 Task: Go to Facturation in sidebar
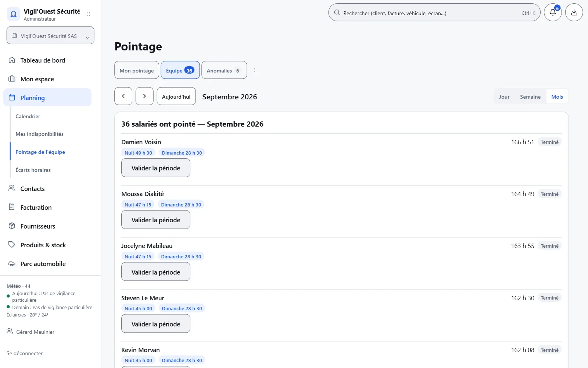(47, 208)
